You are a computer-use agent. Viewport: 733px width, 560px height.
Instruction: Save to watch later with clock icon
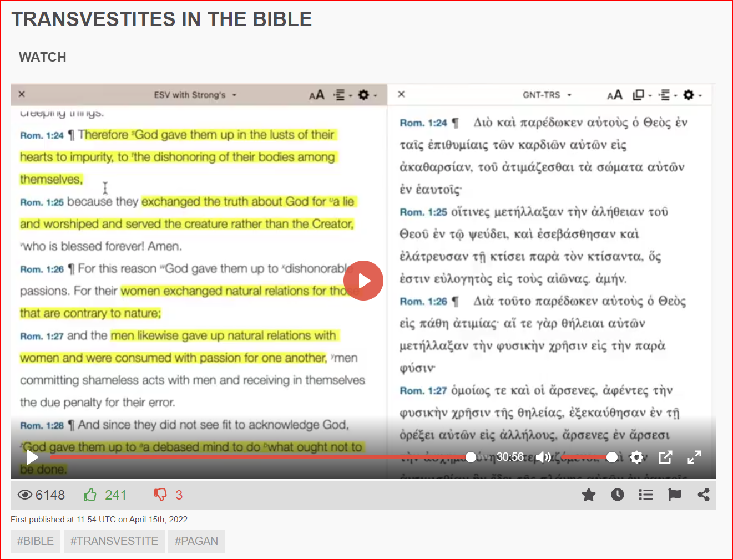click(x=618, y=495)
